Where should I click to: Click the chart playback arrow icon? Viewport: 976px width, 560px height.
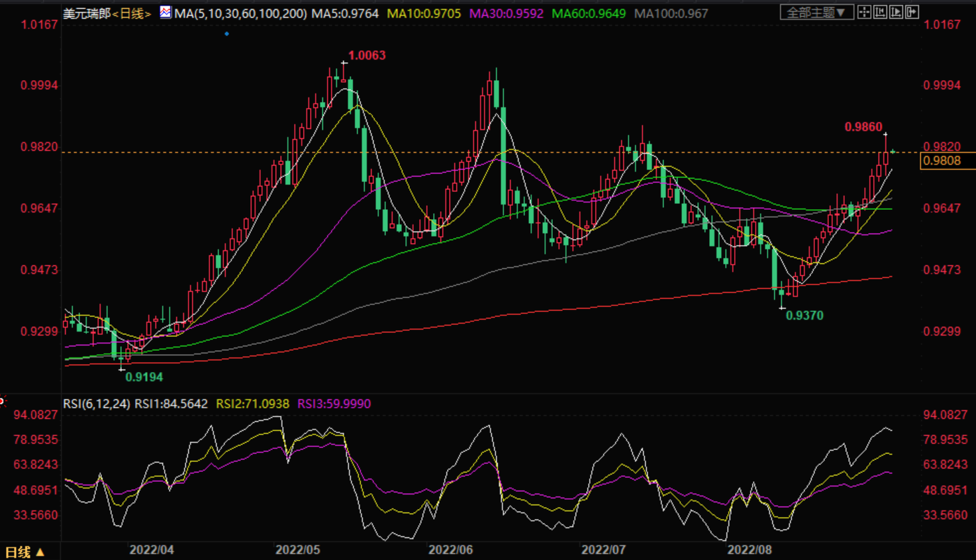[896, 13]
